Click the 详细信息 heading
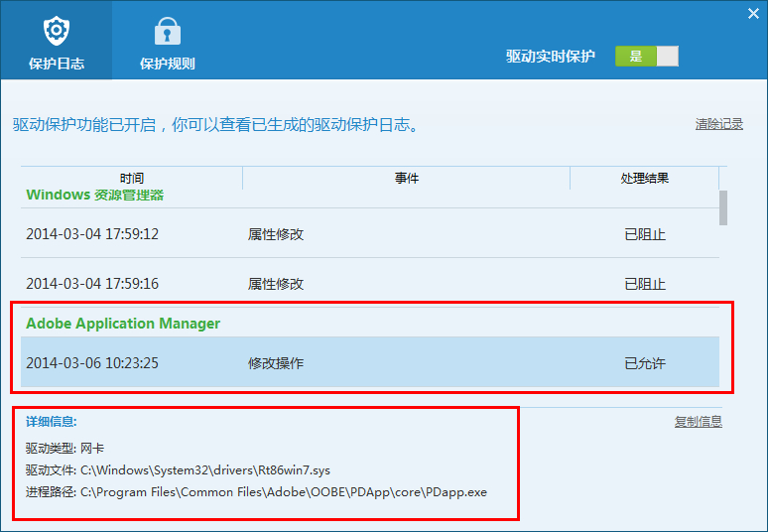 coord(52,421)
